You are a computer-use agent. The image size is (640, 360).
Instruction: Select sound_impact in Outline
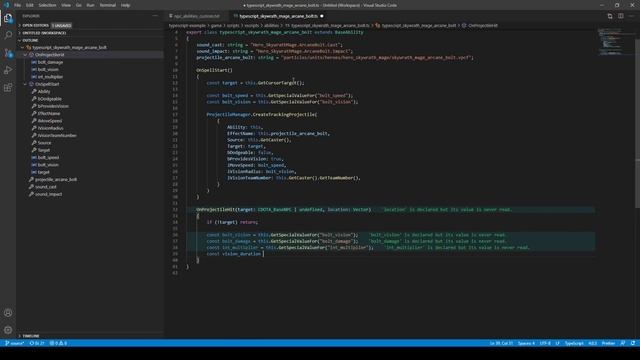pos(49,194)
